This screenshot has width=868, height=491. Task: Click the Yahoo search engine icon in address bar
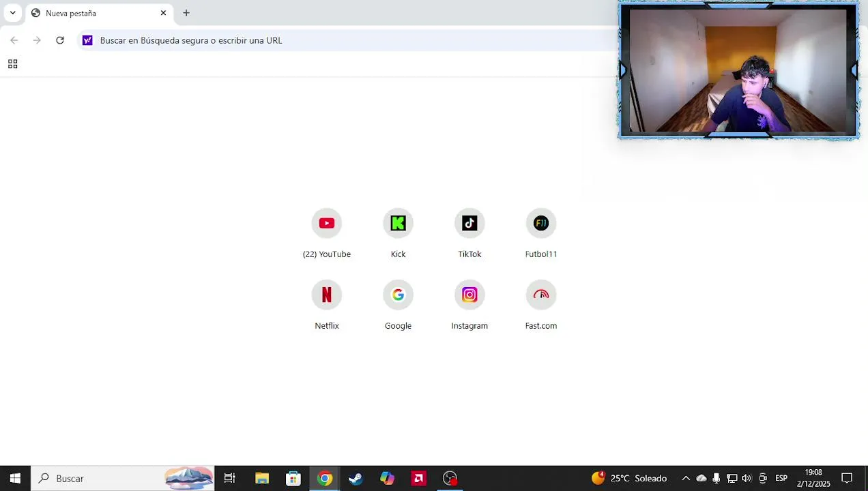(x=87, y=40)
